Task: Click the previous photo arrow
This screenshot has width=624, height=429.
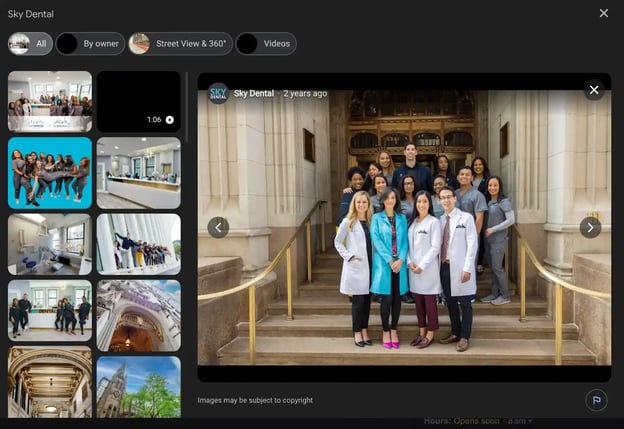Action: coord(218,227)
